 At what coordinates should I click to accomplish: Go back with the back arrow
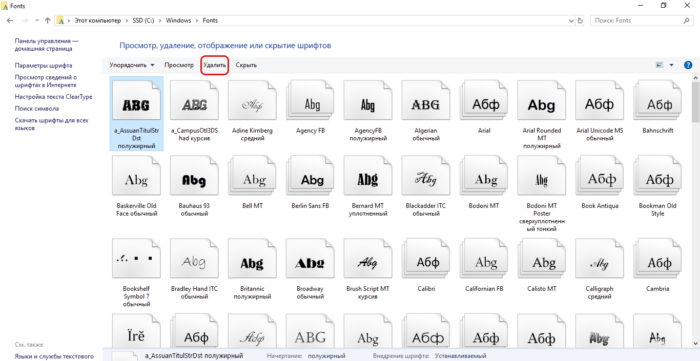pos(10,21)
